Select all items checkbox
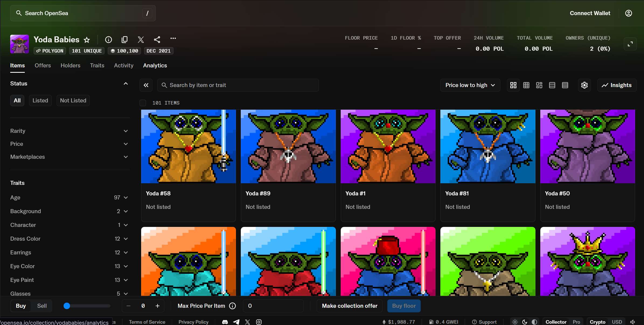The height and width of the screenshot is (325, 644). (x=143, y=103)
